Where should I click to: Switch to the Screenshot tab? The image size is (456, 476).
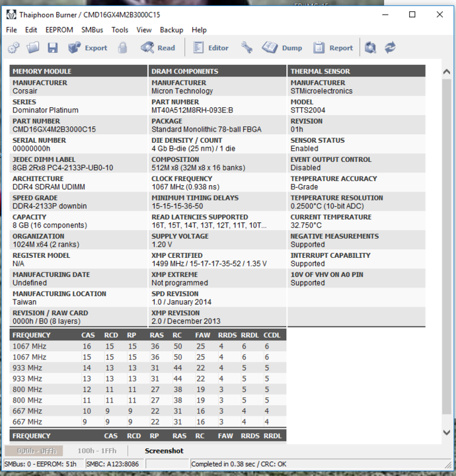164,451
